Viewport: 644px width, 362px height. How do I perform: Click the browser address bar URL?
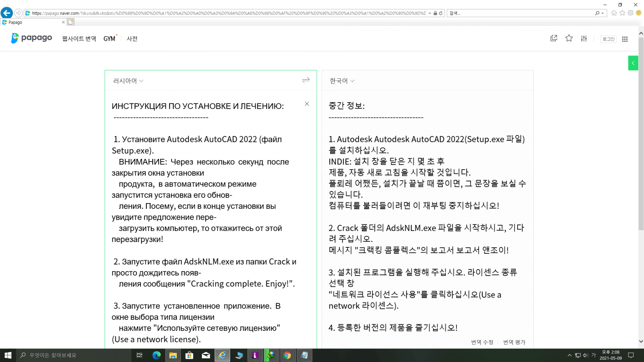tap(229, 13)
